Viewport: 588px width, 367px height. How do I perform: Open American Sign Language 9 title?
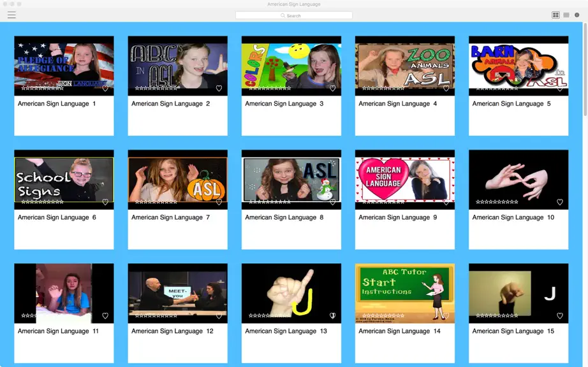point(398,217)
